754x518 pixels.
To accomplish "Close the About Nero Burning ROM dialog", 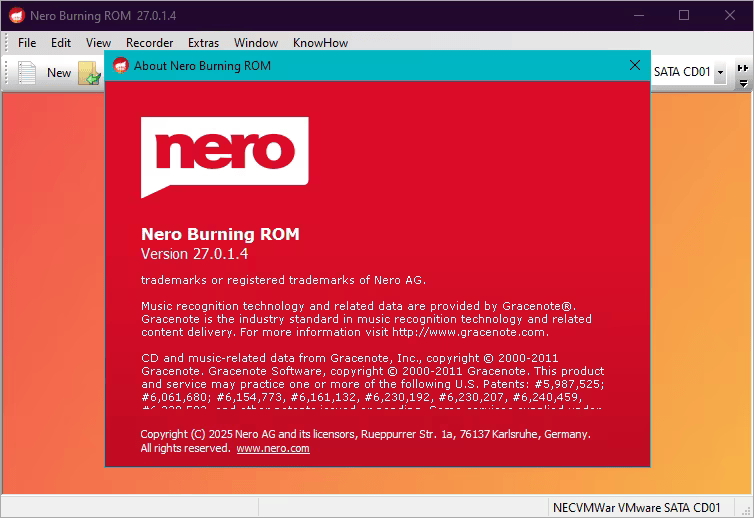I will pos(634,65).
